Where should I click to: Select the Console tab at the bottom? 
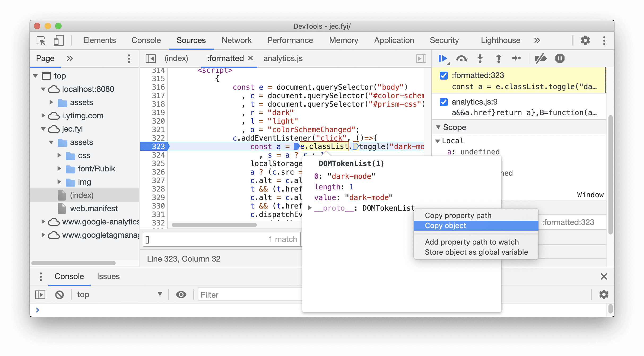coord(69,276)
